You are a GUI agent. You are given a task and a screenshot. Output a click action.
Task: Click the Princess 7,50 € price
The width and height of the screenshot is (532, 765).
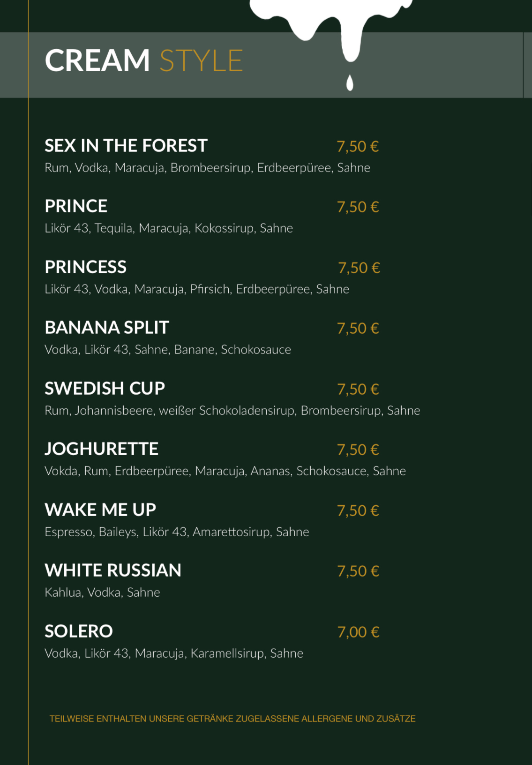point(359,268)
